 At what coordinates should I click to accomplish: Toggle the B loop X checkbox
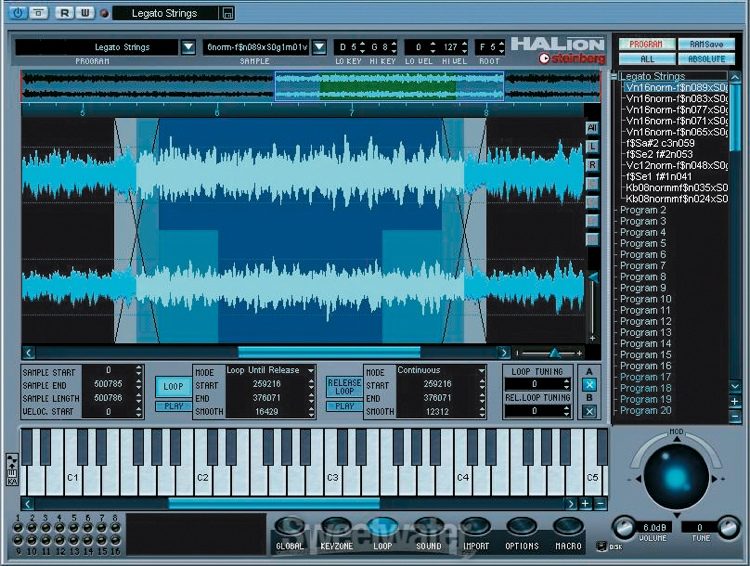tap(589, 411)
